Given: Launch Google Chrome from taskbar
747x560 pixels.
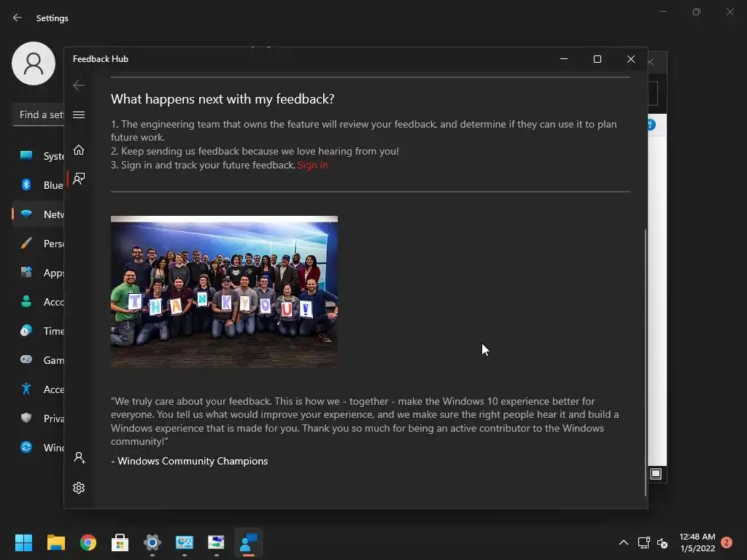Looking at the screenshot, I should [x=88, y=542].
